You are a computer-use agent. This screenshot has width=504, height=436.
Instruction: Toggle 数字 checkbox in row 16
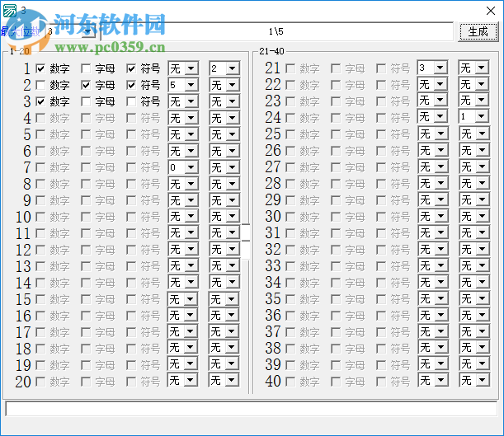(x=40, y=316)
